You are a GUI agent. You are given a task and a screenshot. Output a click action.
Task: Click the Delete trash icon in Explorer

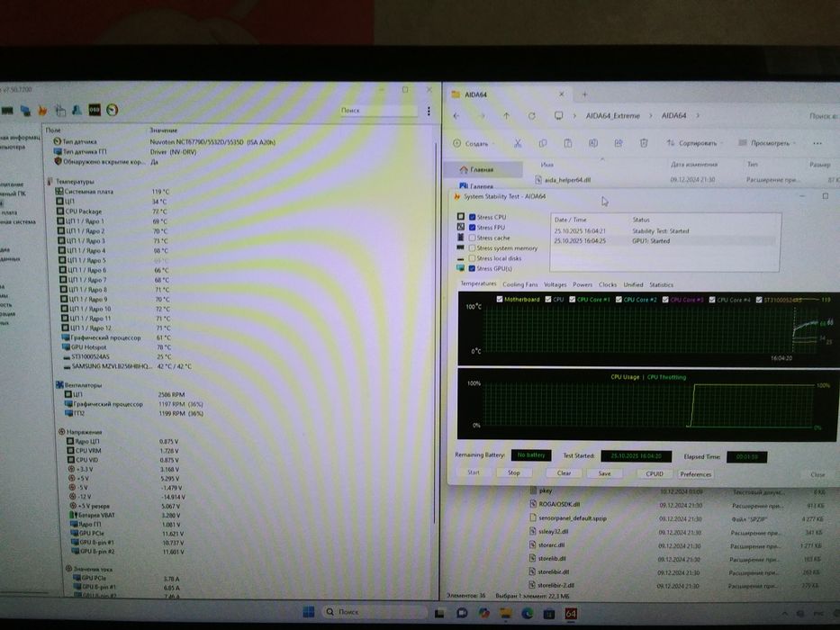click(644, 143)
